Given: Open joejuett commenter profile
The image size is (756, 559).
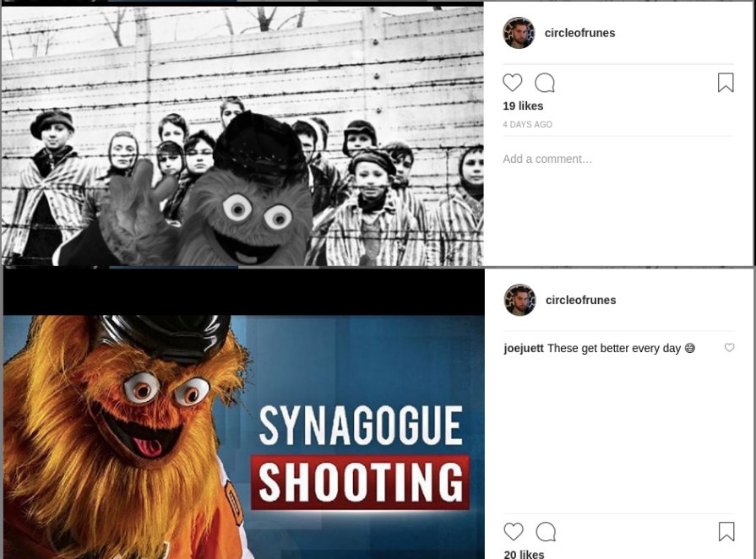Looking at the screenshot, I should pyautogui.click(x=524, y=348).
